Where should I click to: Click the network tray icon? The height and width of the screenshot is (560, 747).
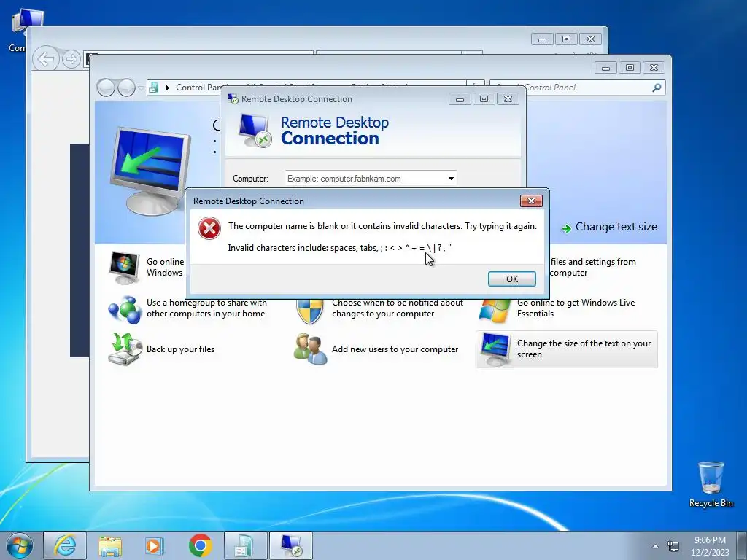click(673, 546)
